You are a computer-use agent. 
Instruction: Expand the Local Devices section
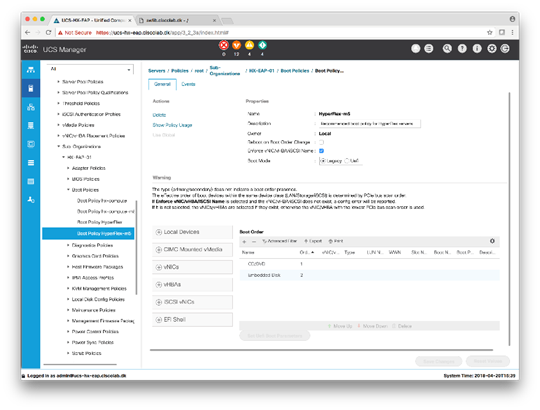[192, 232]
